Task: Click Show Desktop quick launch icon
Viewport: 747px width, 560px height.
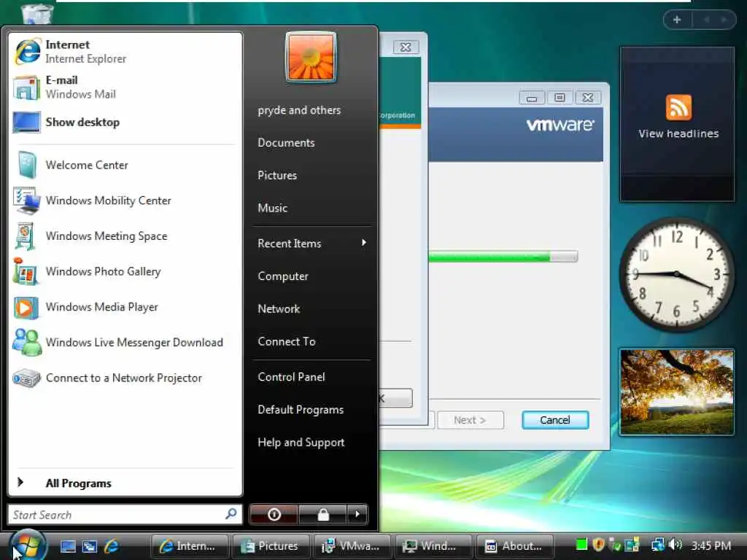Action: click(68, 546)
